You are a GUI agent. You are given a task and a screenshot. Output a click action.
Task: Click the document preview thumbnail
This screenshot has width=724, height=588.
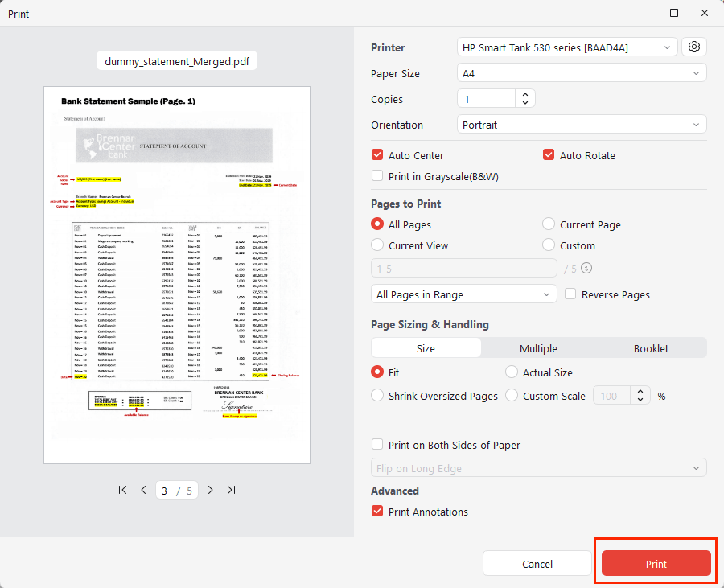click(x=177, y=275)
